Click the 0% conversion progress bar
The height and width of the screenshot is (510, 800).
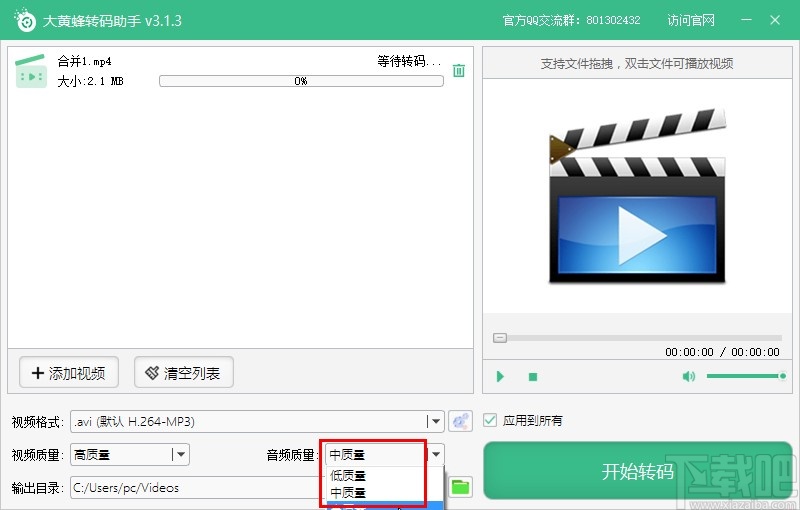301,81
